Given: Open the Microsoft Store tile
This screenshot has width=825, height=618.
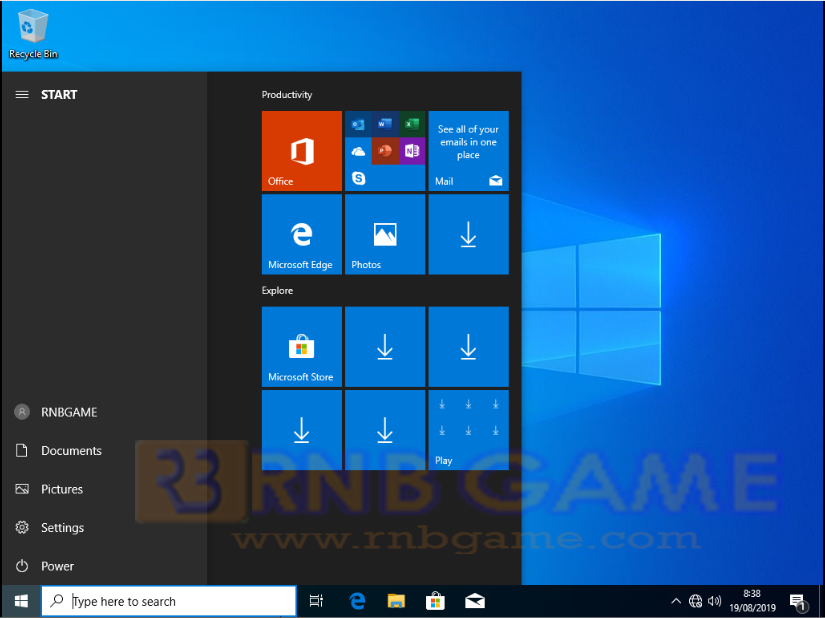Looking at the screenshot, I should (301, 347).
